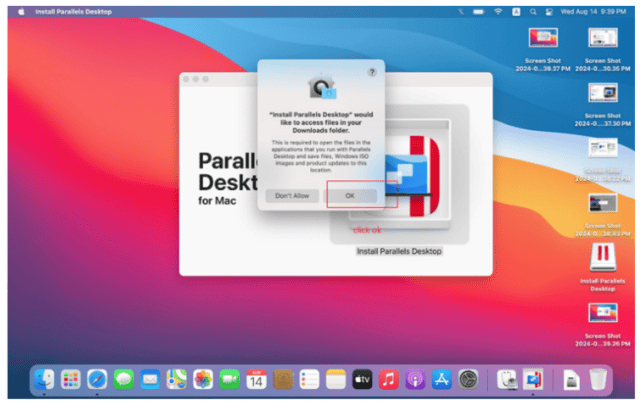640x405 pixels.
Task: Open Launchpad from the Dock
Action: (x=71, y=380)
